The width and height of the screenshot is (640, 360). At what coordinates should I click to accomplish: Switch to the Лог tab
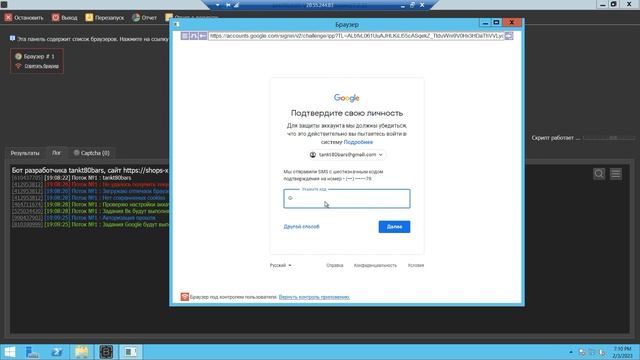click(56, 153)
